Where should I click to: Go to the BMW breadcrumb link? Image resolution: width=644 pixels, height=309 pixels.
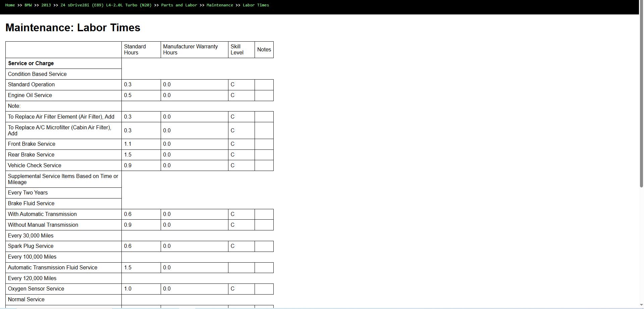click(28, 5)
